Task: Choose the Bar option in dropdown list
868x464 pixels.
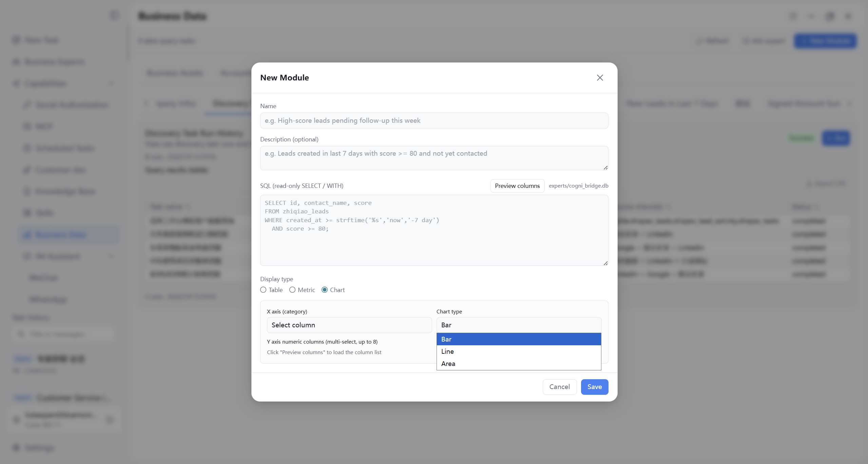Action: (519, 339)
